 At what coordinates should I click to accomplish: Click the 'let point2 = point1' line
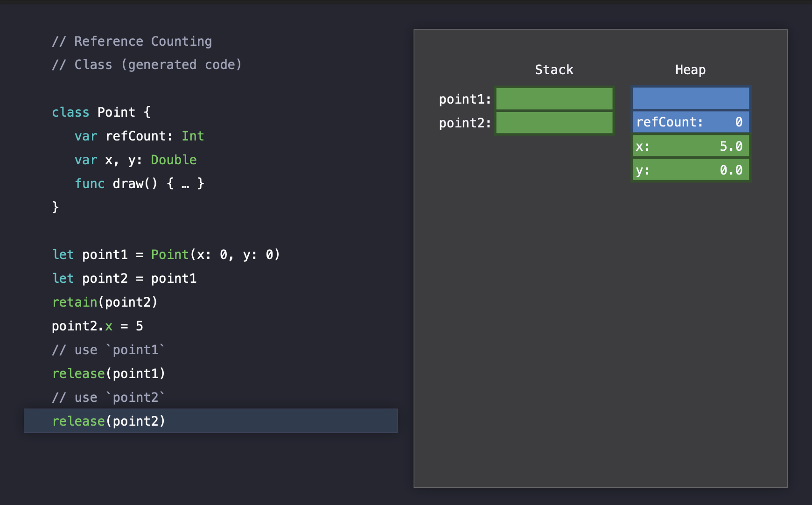(x=124, y=279)
